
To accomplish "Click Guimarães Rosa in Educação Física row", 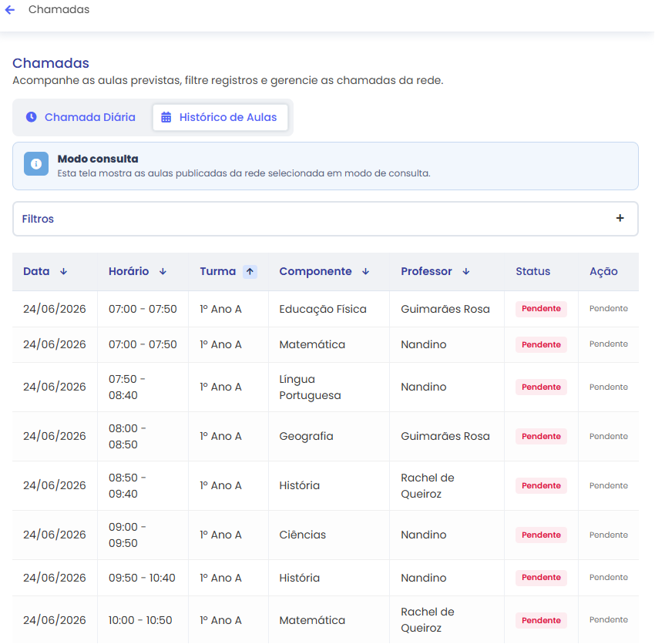I will click(x=445, y=309).
